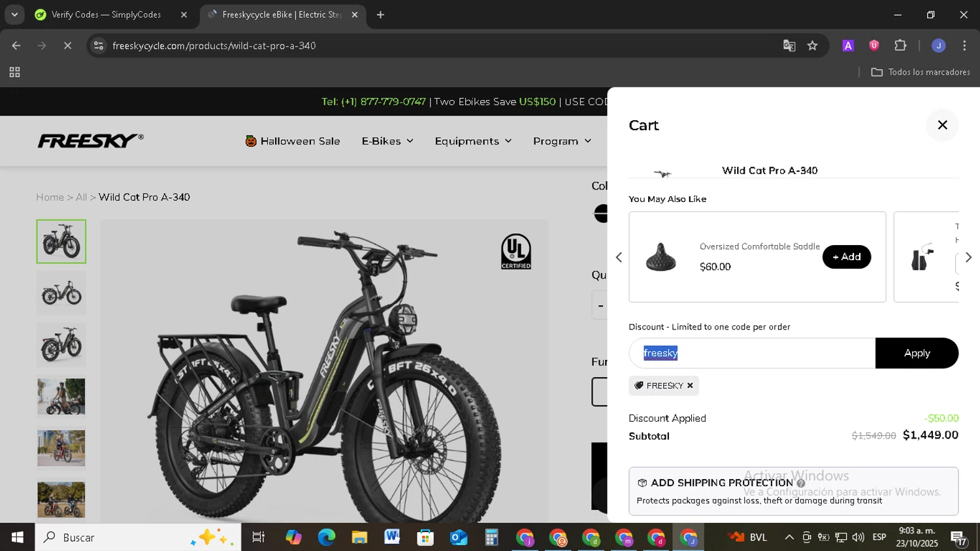Open the shipping protection help icon
The height and width of the screenshot is (551, 980).
click(801, 484)
